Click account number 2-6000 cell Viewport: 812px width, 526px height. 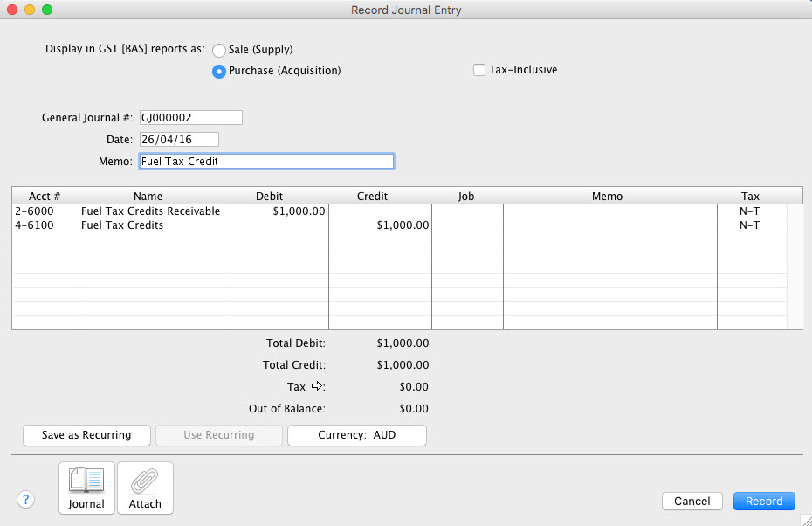(42, 211)
